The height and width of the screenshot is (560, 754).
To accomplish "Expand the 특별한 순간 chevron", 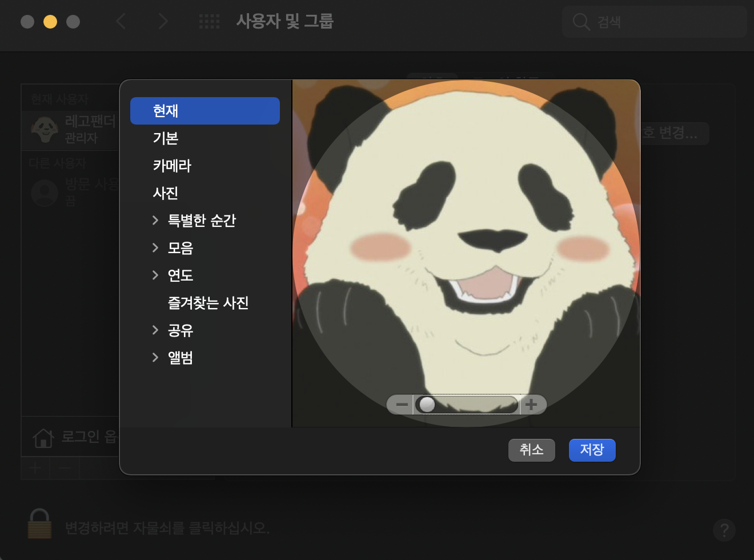I will pos(155,220).
